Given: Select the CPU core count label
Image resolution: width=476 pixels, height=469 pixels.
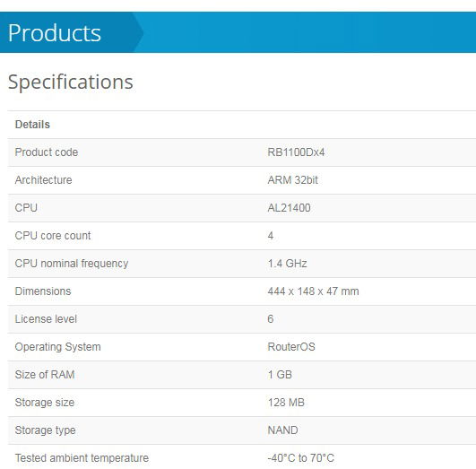Looking at the screenshot, I should (53, 236).
